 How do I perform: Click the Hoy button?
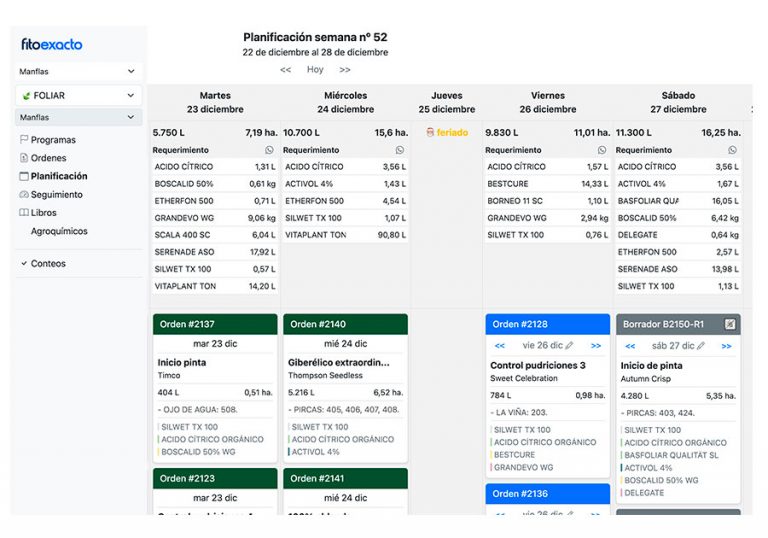(315, 70)
